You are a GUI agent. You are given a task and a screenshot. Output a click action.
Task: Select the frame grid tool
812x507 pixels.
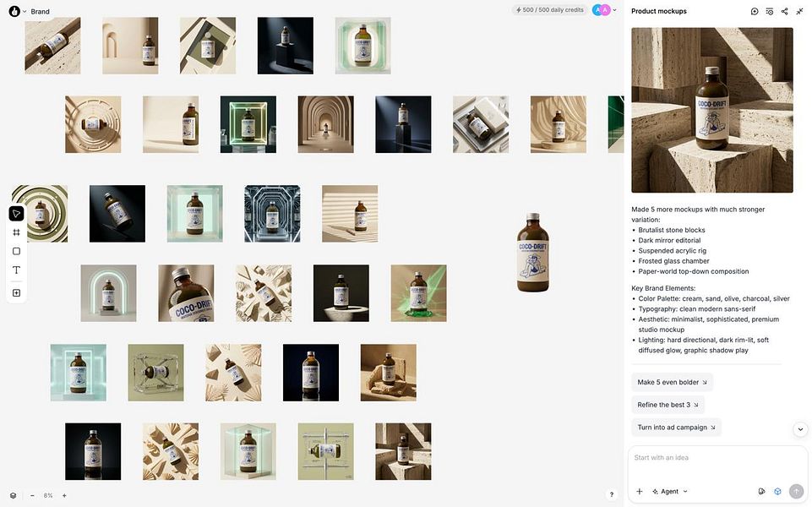(17, 232)
